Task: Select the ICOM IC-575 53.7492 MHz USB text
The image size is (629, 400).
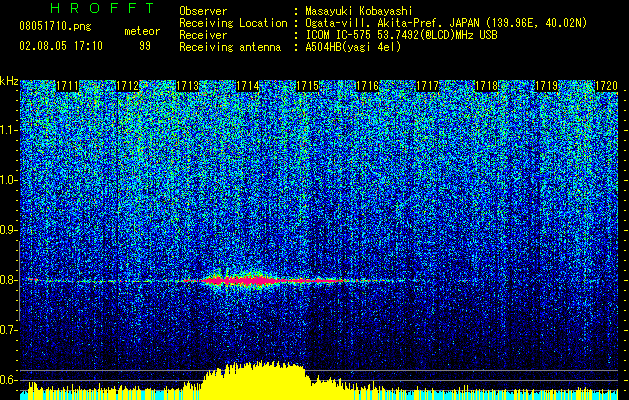Action: pyautogui.click(x=401, y=35)
